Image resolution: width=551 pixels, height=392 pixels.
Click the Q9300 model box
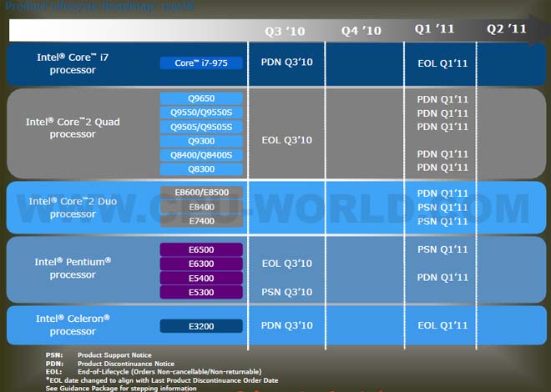tap(201, 141)
